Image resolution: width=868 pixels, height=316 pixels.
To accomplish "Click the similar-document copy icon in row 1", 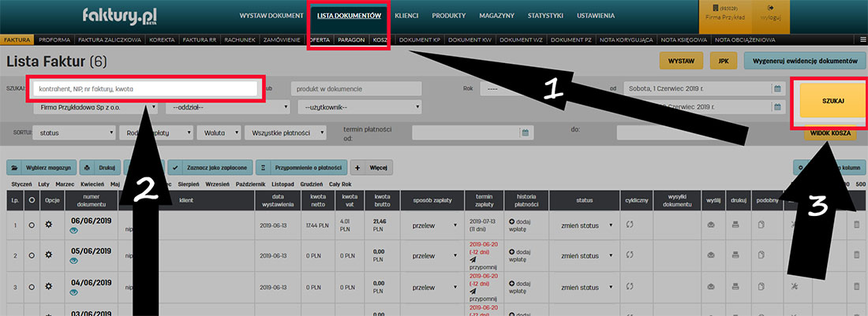I will point(761,225).
